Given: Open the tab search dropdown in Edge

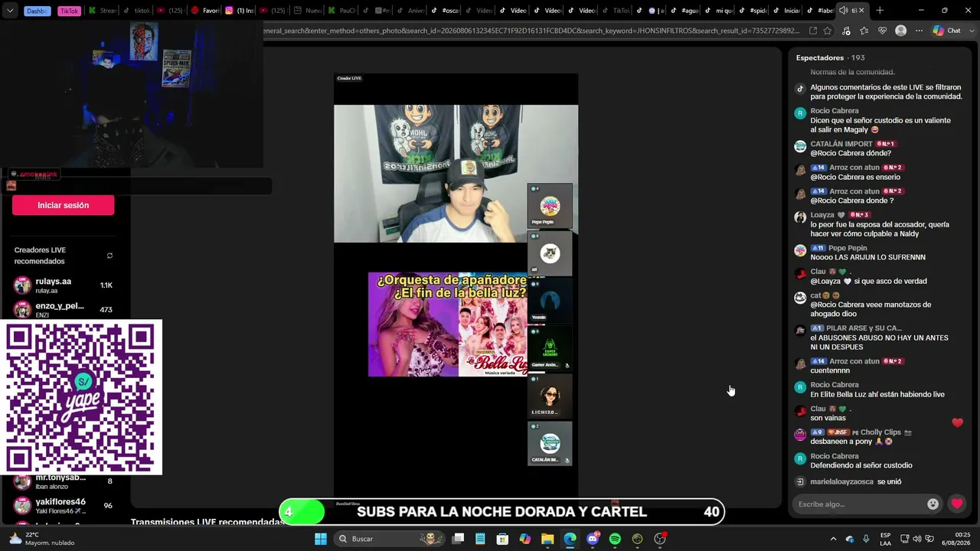Looking at the screenshot, I should (10, 11).
